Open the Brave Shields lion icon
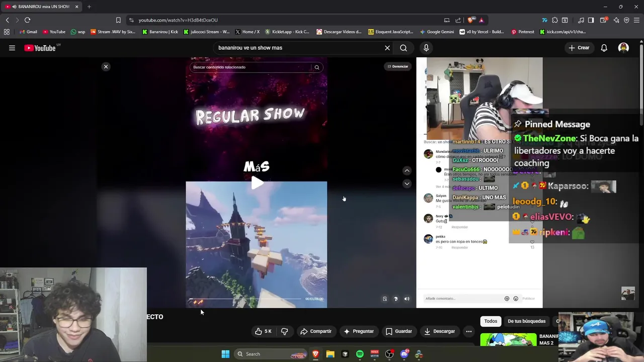Image resolution: width=644 pixels, height=362 pixels. click(470, 20)
